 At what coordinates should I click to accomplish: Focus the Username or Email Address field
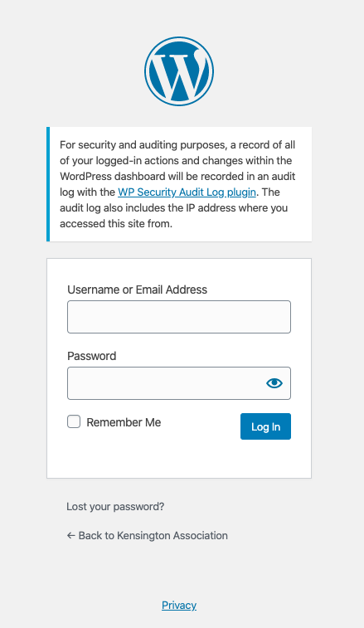tap(179, 317)
